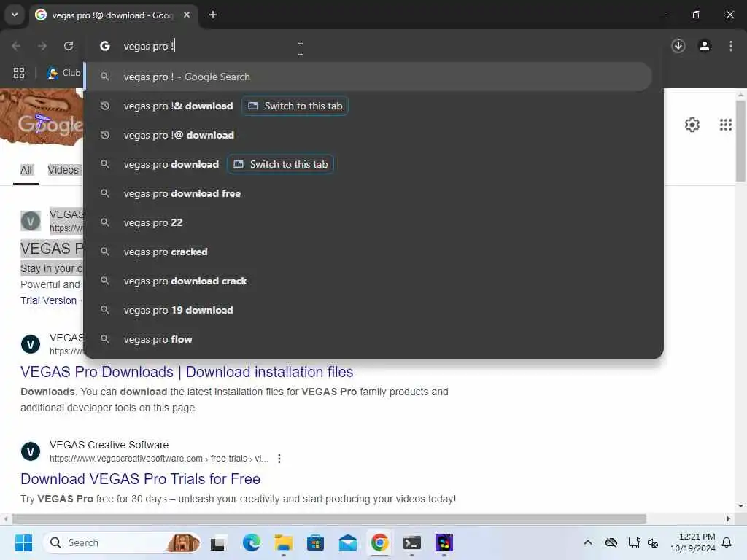The width and height of the screenshot is (747, 560).
Task: Open Google quick settings gear
Action: pos(692,125)
